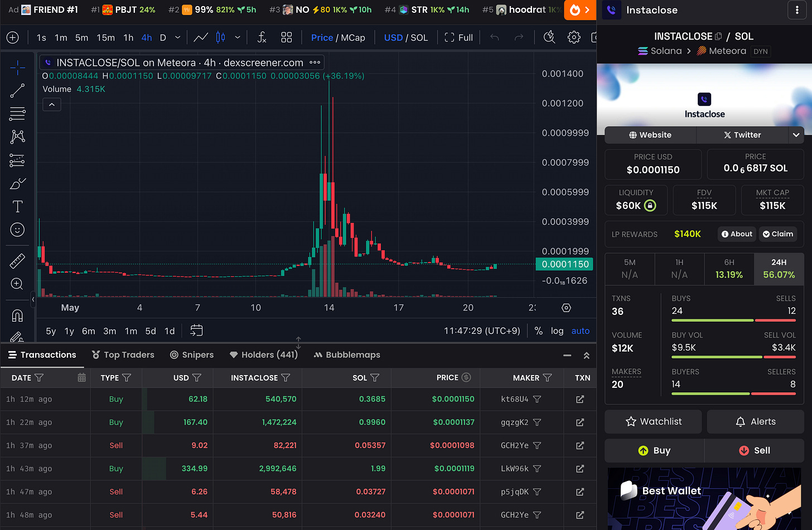This screenshot has width=812, height=530.
Task: Select the crosshair cursor tool
Action: point(17,68)
